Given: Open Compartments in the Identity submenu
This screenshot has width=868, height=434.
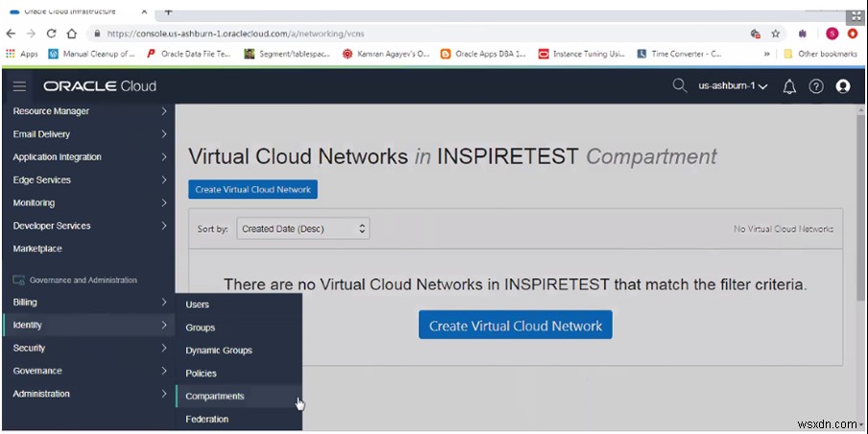Looking at the screenshot, I should point(238,397).
